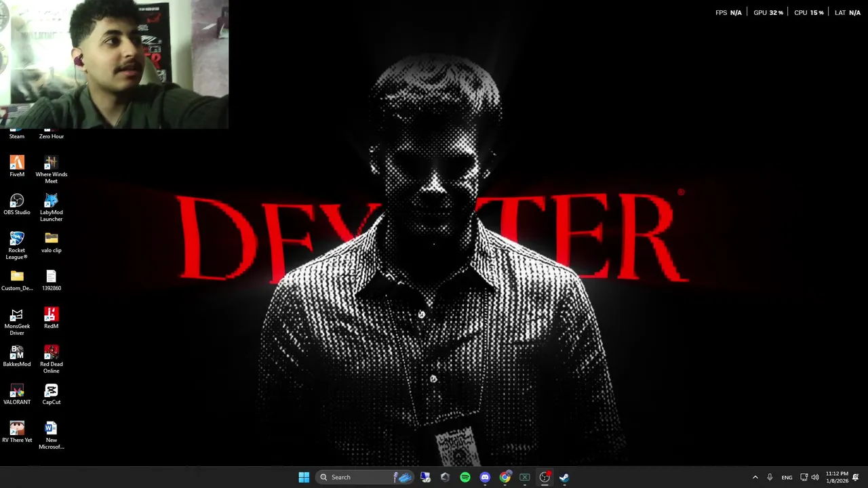Launch Where Winds Meet from desktop

tap(52, 169)
